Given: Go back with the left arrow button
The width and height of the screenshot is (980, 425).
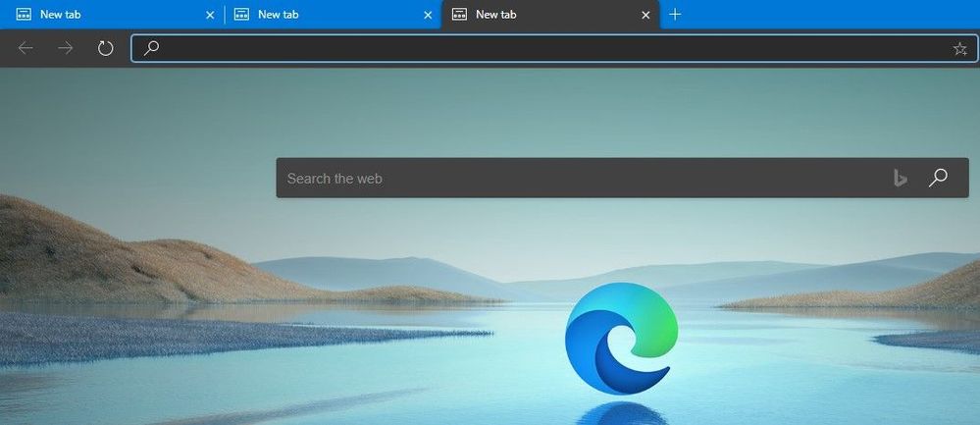Looking at the screenshot, I should coord(26,48).
